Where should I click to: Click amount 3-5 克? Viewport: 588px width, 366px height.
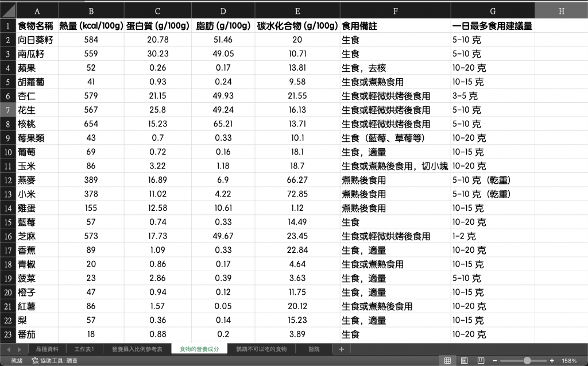(493, 96)
